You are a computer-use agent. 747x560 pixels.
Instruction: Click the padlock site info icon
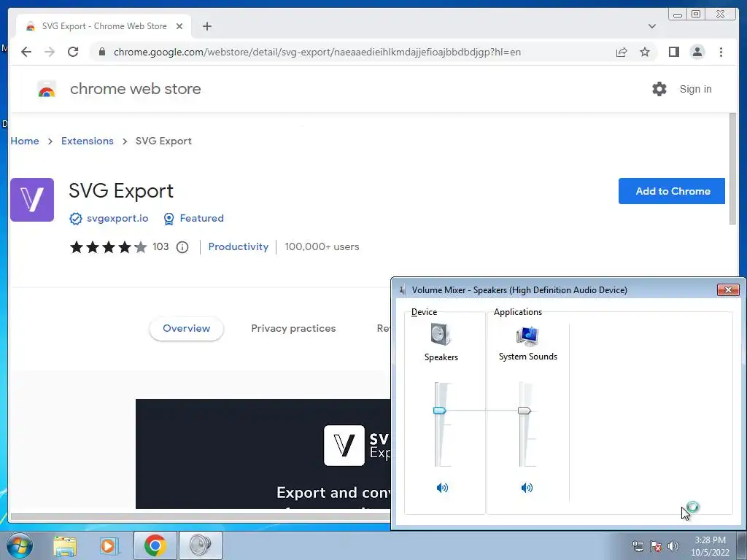coord(102,52)
